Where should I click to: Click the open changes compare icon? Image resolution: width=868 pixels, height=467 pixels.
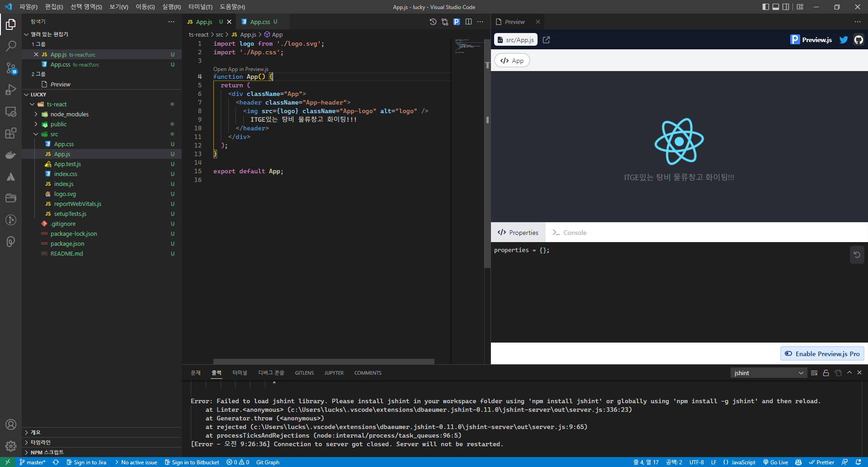point(445,22)
